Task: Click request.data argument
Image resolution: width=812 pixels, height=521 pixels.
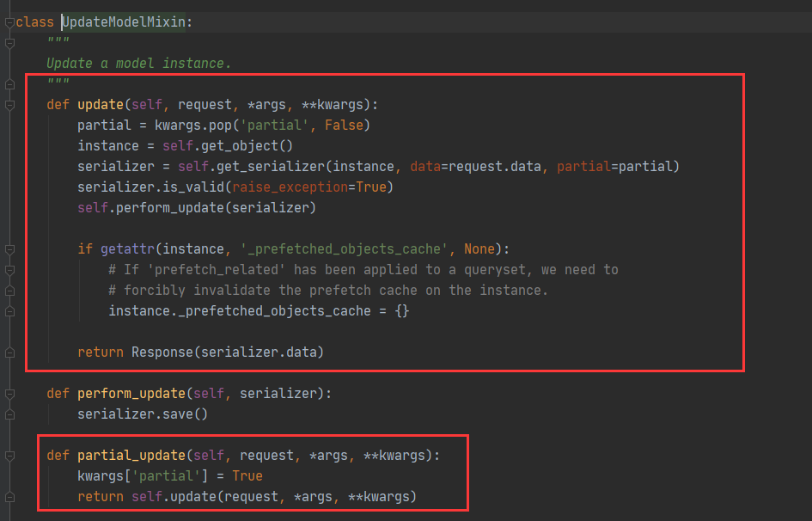Action: tap(495, 167)
